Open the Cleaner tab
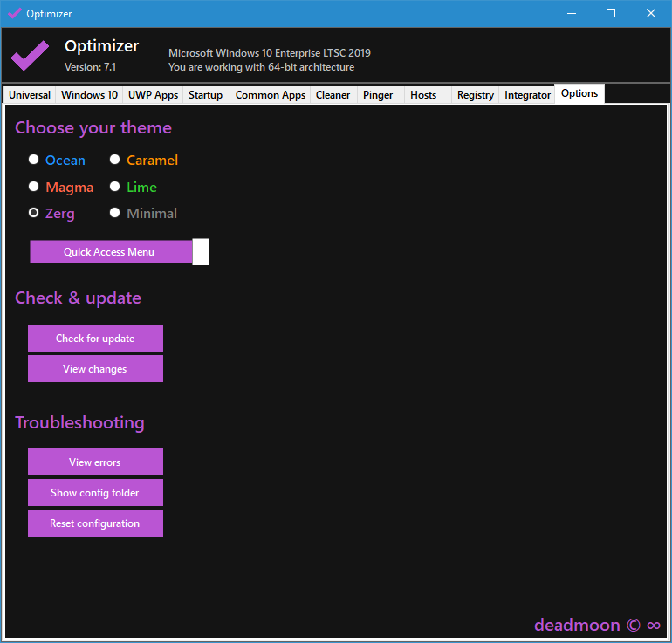This screenshot has width=672, height=643. click(333, 95)
